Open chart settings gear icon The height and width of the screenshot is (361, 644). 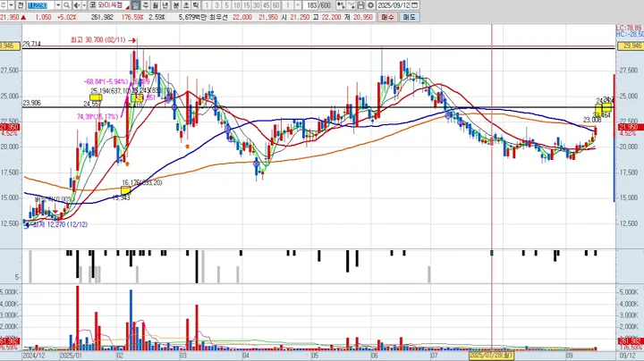(x=370, y=5)
